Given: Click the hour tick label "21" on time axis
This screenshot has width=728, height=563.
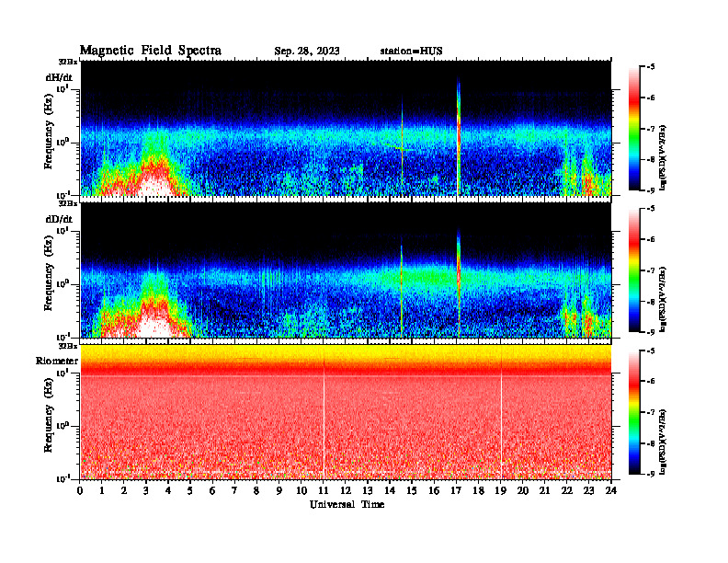Looking at the screenshot, I should tap(544, 491).
